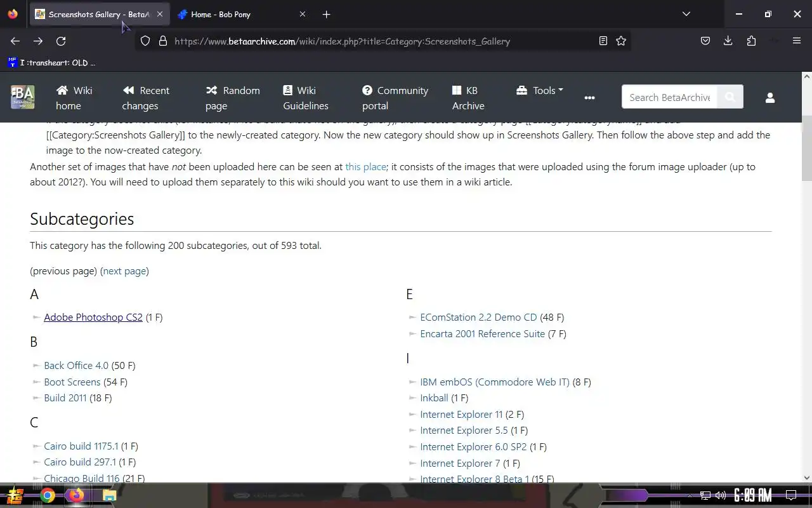Focus the Search BetaArchive field

[669, 97]
